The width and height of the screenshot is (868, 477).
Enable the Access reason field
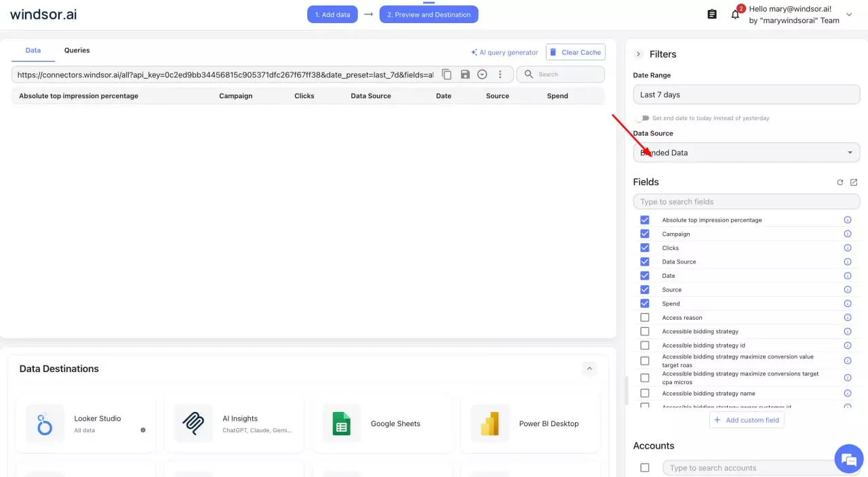click(644, 317)
